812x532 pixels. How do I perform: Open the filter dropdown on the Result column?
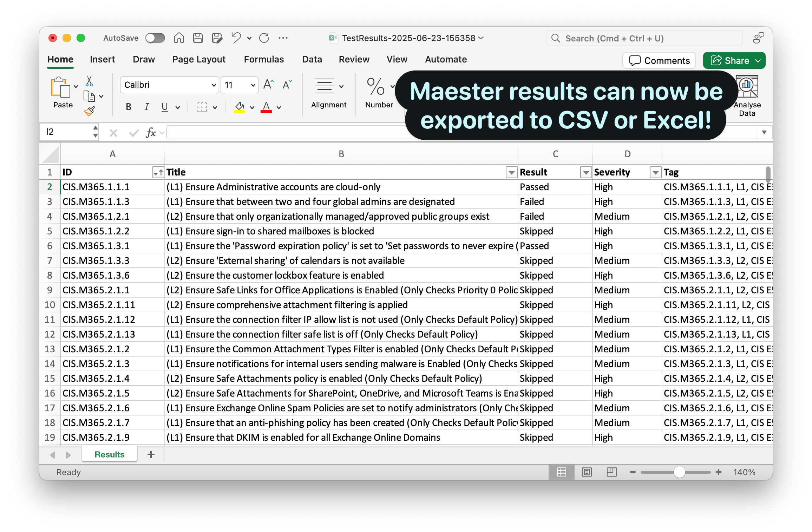[585, 172]
